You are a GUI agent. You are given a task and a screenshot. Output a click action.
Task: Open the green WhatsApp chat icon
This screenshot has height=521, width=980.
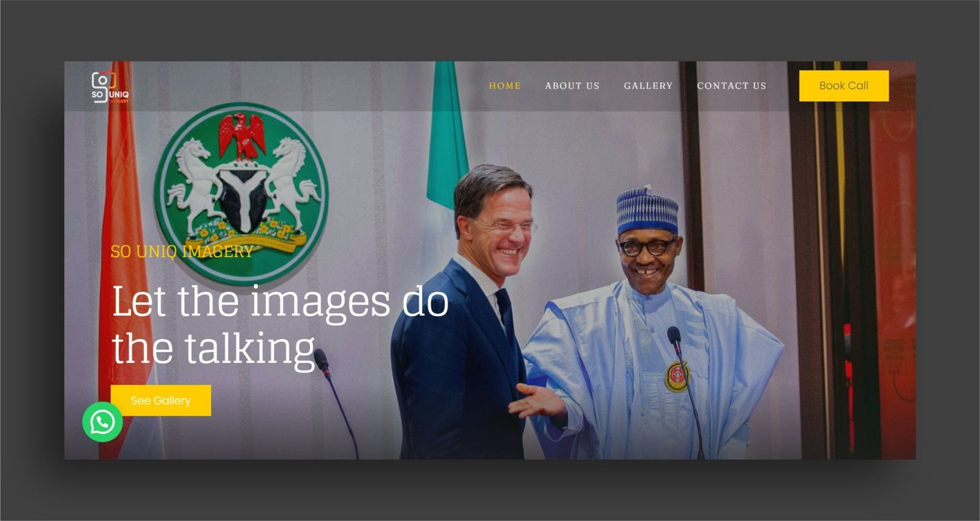[102, 422]
